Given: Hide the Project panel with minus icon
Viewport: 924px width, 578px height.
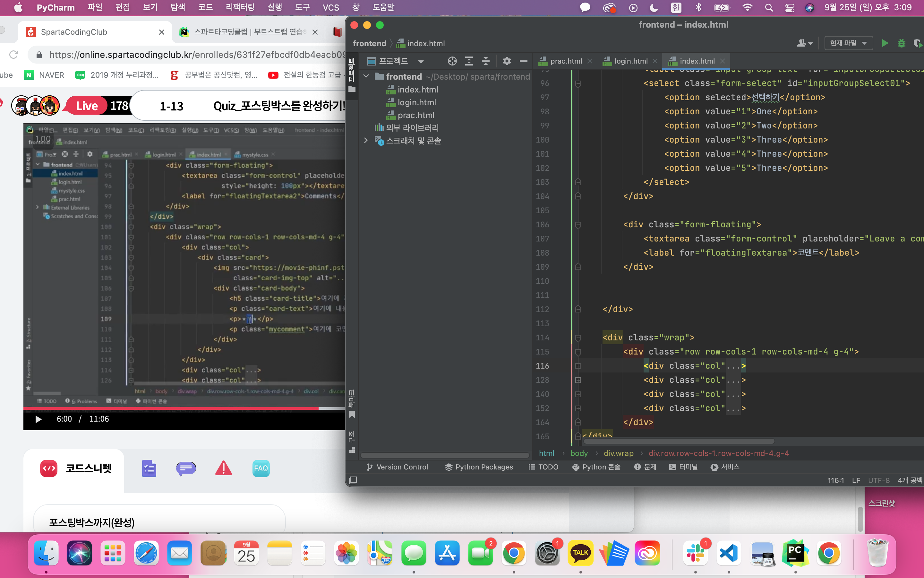Looking at the screenshot, I should 524,61.
